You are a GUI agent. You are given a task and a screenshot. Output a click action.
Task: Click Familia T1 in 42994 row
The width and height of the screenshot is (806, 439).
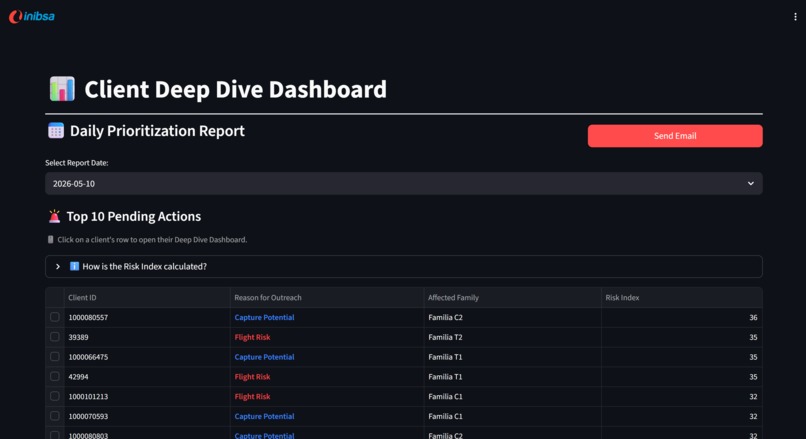445,377
